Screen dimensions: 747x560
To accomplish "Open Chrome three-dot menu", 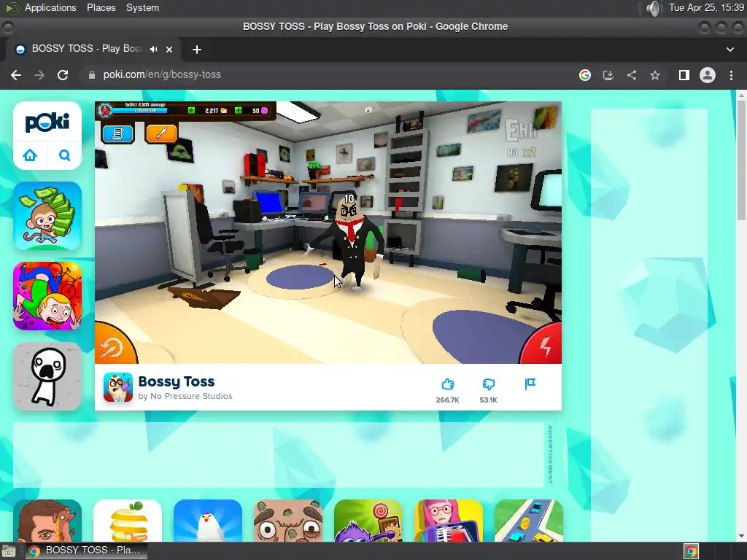I will click(x=731, y=75).
